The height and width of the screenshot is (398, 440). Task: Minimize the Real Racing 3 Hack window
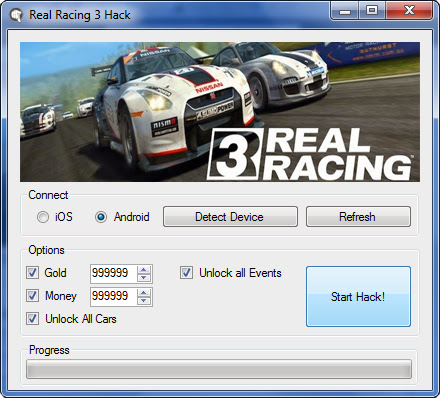345,11
